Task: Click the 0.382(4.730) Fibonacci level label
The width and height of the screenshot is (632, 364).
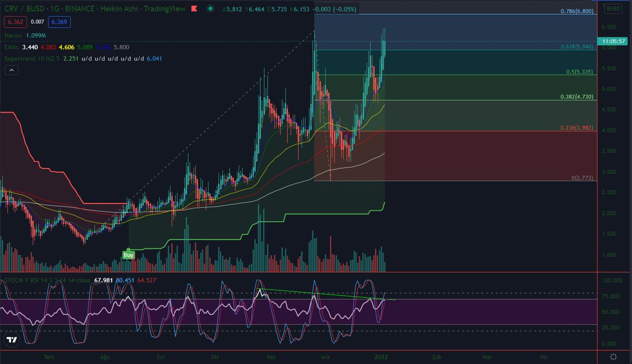Action: tap(577, 96)
